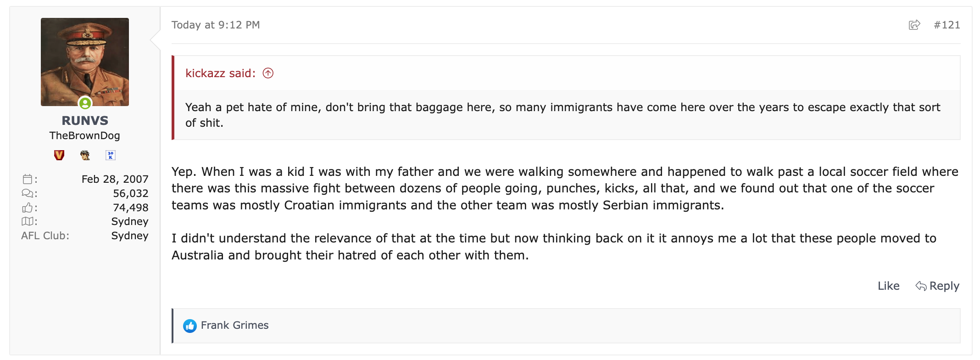Click the green online status indicator
980x360 pixels.
point(85,103)
